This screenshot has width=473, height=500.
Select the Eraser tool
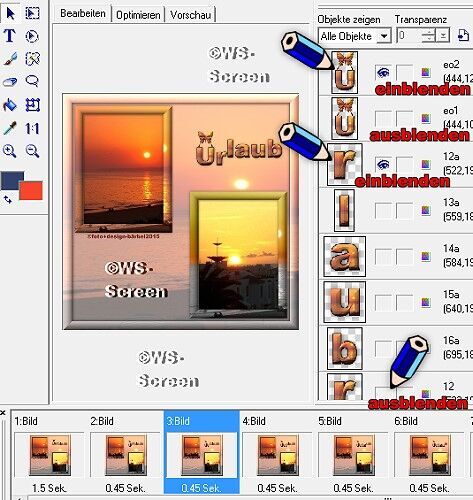(10, 82)
